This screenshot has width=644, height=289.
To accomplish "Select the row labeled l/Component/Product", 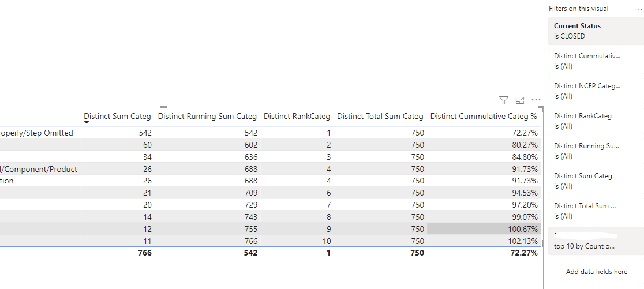I will coord(39,169).
